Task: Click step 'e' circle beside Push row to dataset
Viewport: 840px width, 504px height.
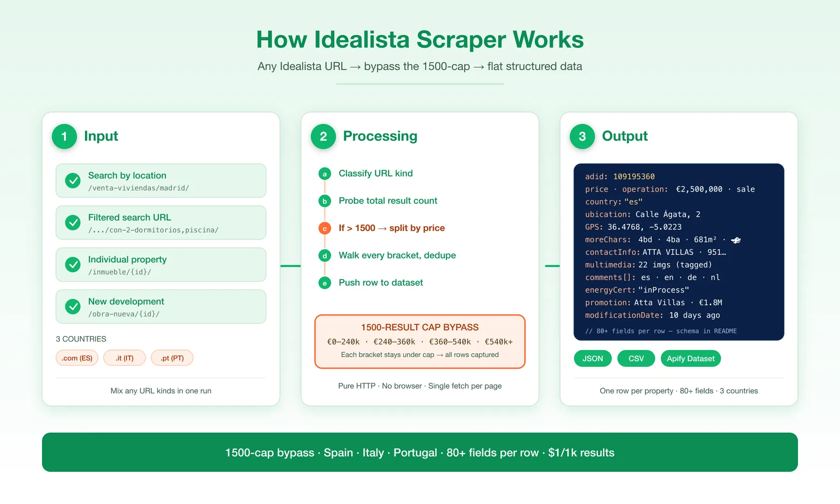Action: (x=325, y=283)
